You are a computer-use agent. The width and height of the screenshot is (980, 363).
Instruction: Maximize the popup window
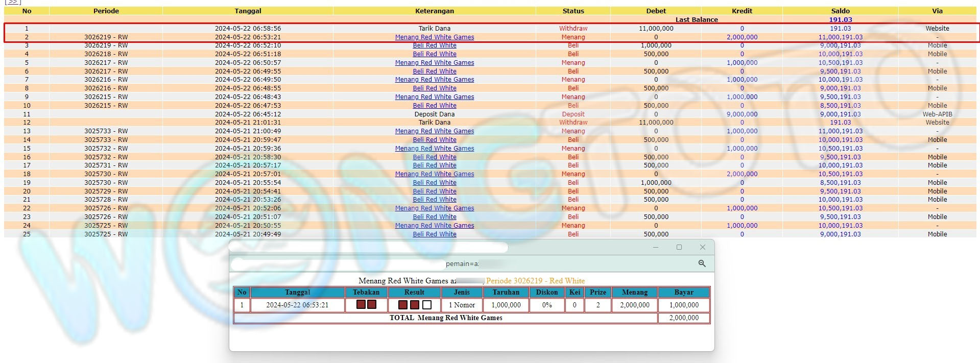(x=679, y=247)
